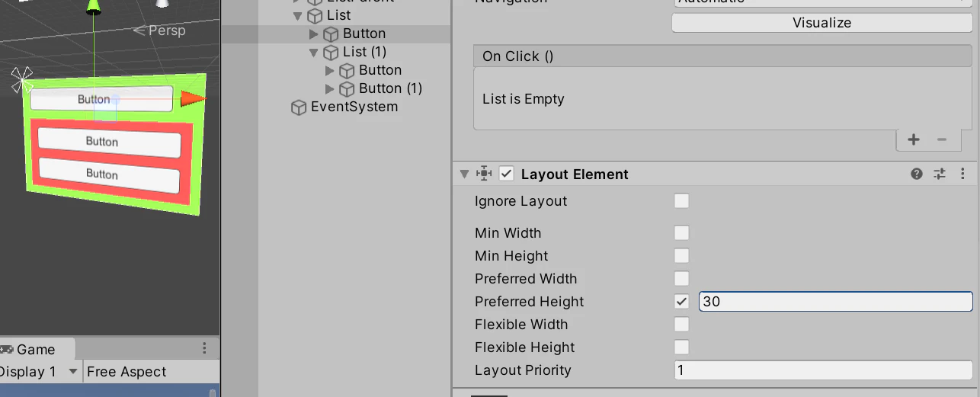980x397 pixels.
Task: Click the minus icon in On Click list
Action: click(942, 139)
